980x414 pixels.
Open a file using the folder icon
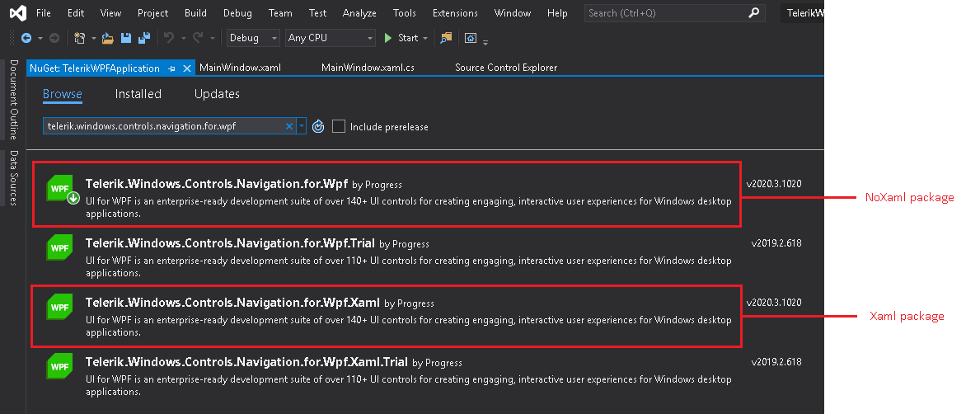(x=107, y=38)
